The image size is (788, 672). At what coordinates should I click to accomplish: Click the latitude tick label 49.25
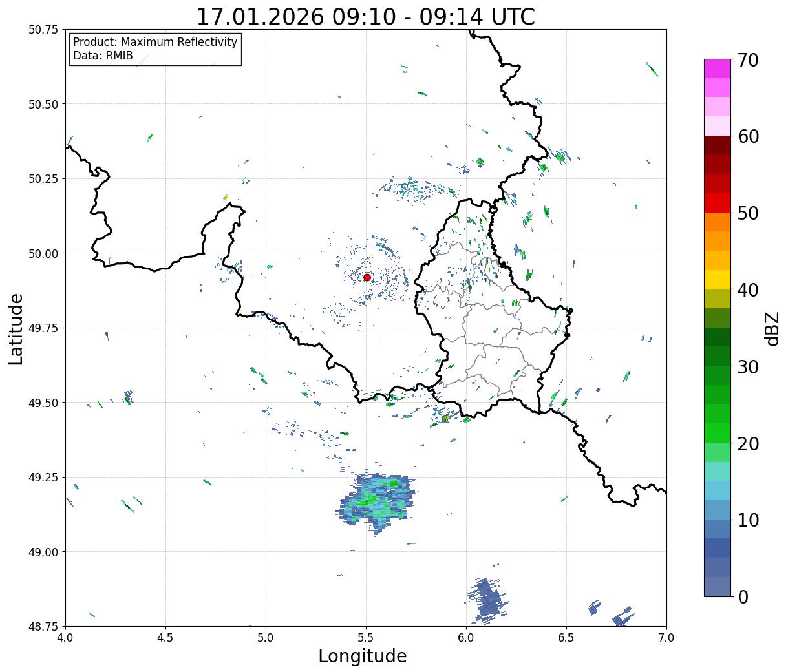(x=43, y=478)
